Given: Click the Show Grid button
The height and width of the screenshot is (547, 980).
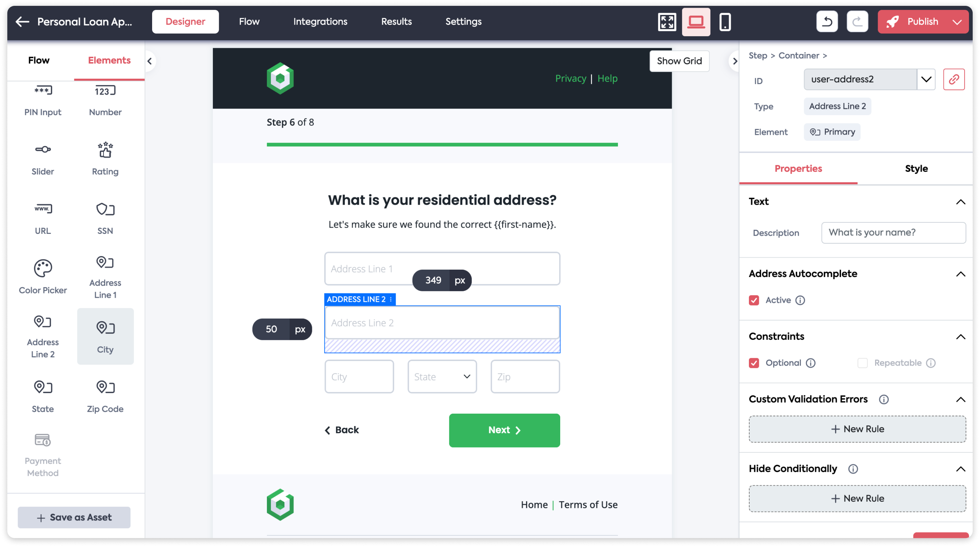Looking at the screenshot, I should [679, 61].
